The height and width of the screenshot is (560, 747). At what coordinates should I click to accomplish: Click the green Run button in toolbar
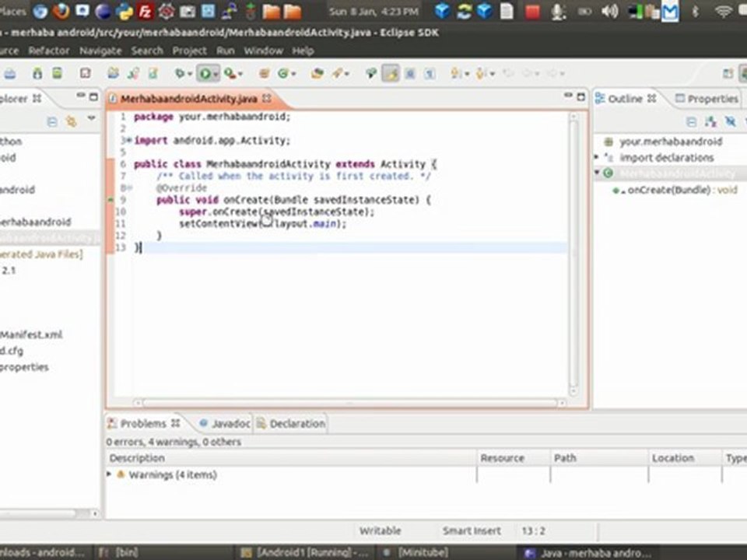coord(205,74)
